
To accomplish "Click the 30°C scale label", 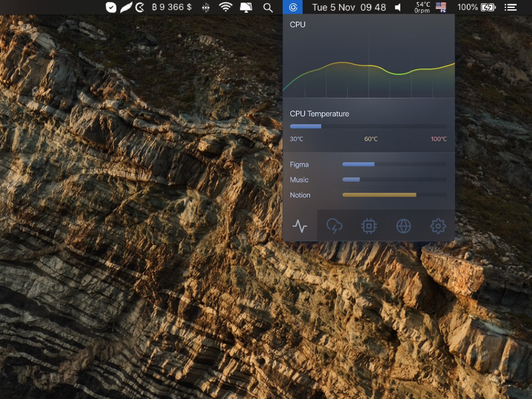I will (296, 139).
